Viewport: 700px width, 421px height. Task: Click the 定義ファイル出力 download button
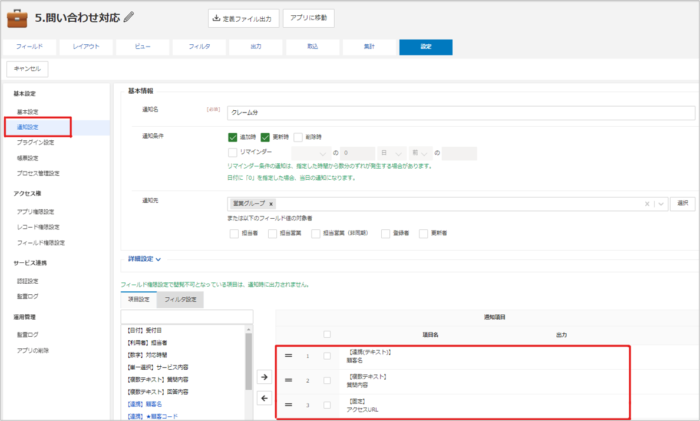(x=243, y=18)
